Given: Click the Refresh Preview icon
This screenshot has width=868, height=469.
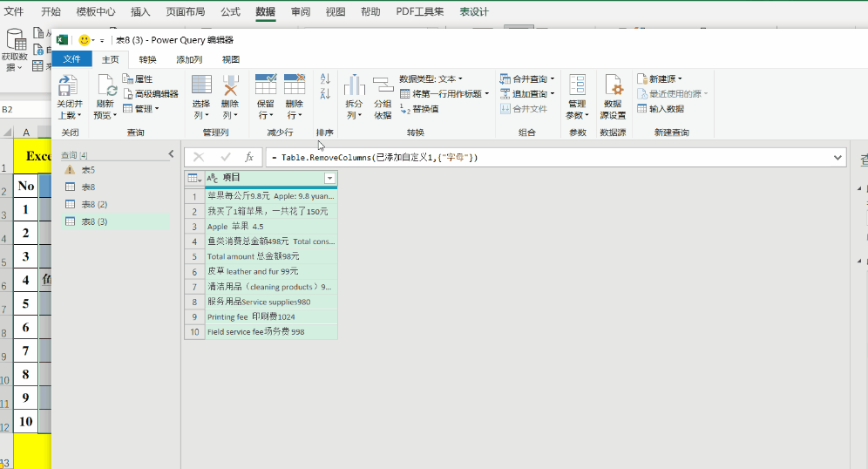Looking at the screenshot, I should (106, 86).
